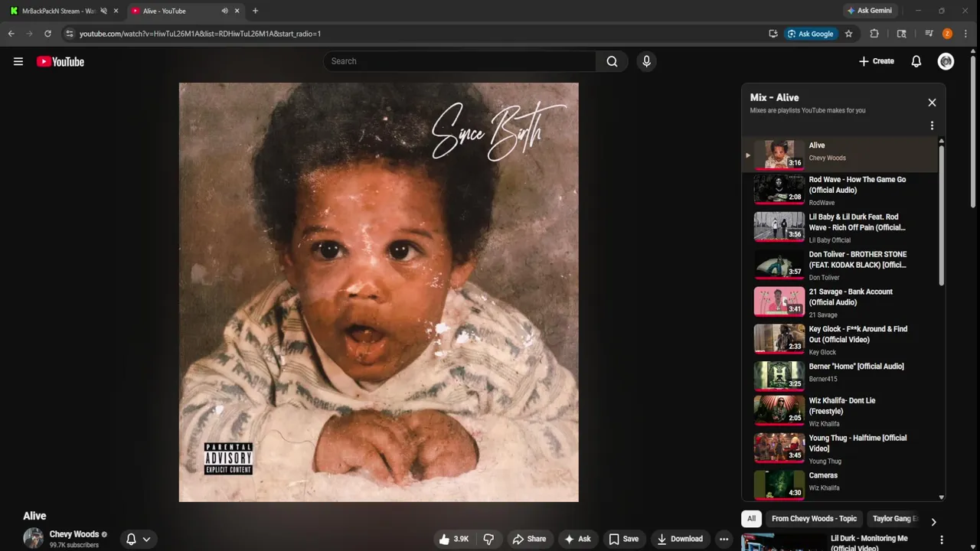Click the install app icon in address bar

click(773, 34)
